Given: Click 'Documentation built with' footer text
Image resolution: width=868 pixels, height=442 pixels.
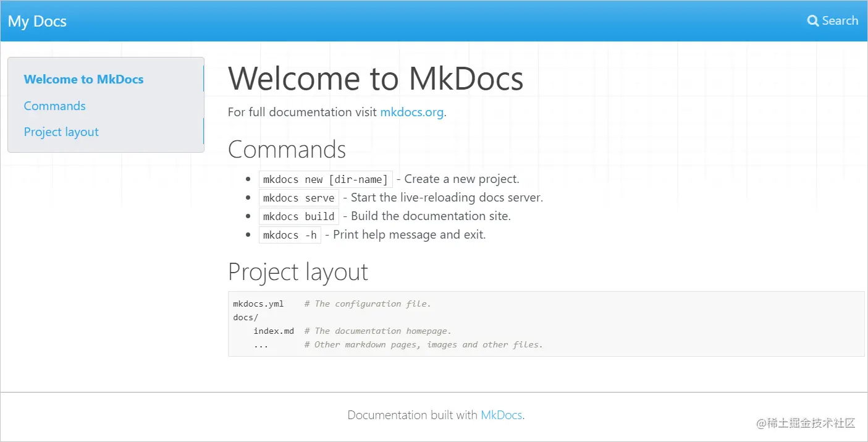Looking at the screenshot, I should tap(413, 415).
